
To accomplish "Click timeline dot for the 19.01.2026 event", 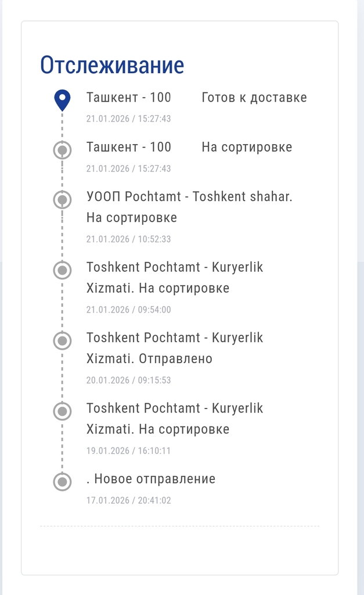I will click(x=62, y=411).
